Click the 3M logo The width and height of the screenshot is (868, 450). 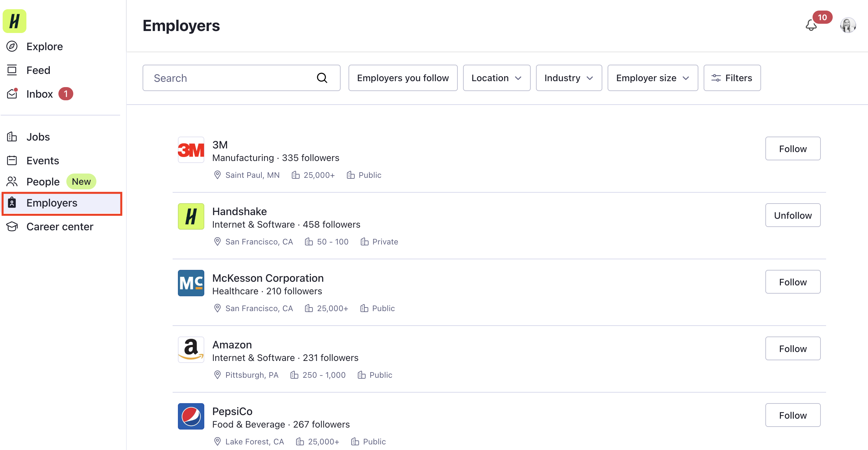click(191, 150)
